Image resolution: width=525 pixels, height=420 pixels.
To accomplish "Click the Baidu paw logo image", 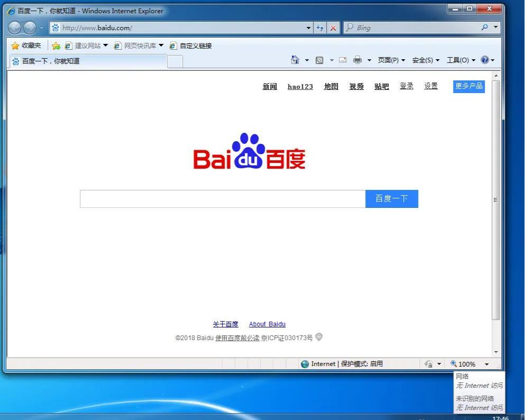I will click(249, 151).
